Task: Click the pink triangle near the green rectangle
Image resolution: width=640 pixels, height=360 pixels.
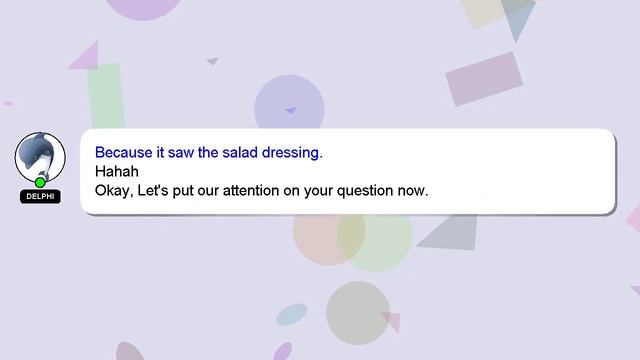Action: [86, 56]
